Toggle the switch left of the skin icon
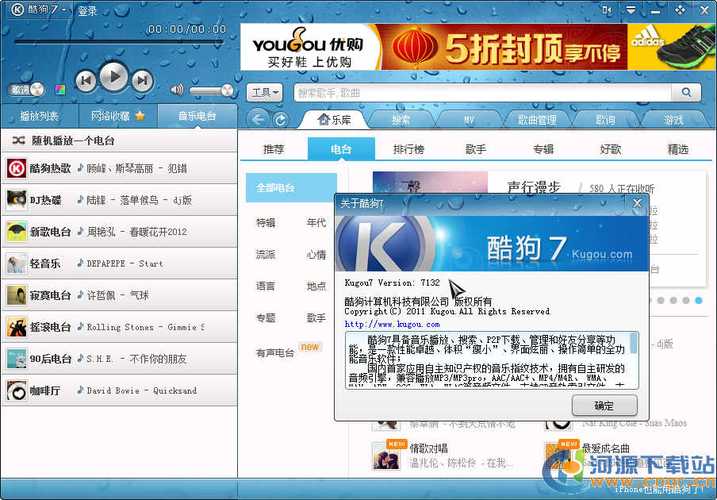 click(x=27, y=89)
